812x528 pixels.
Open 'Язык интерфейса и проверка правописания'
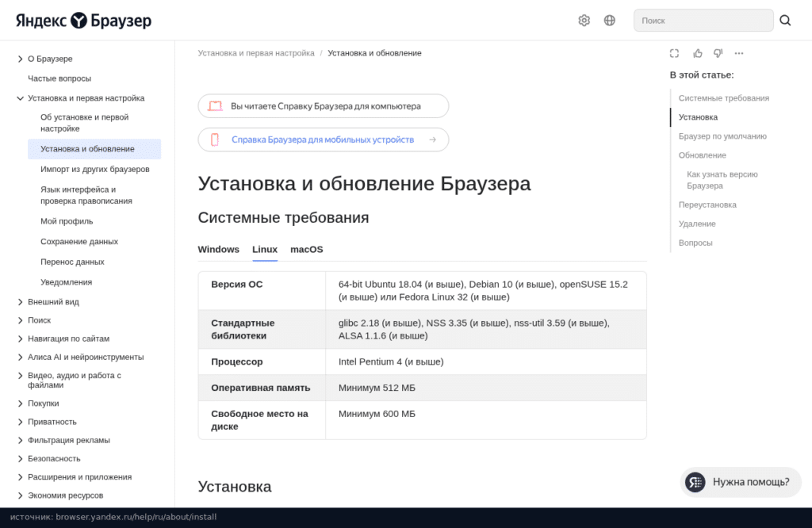click(x=86, y=195)
